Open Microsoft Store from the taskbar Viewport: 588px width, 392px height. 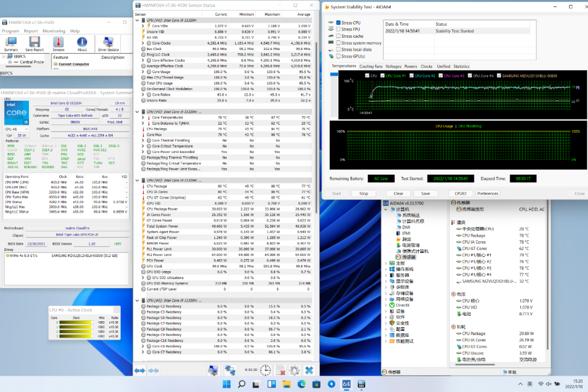[x=316, y=384]
